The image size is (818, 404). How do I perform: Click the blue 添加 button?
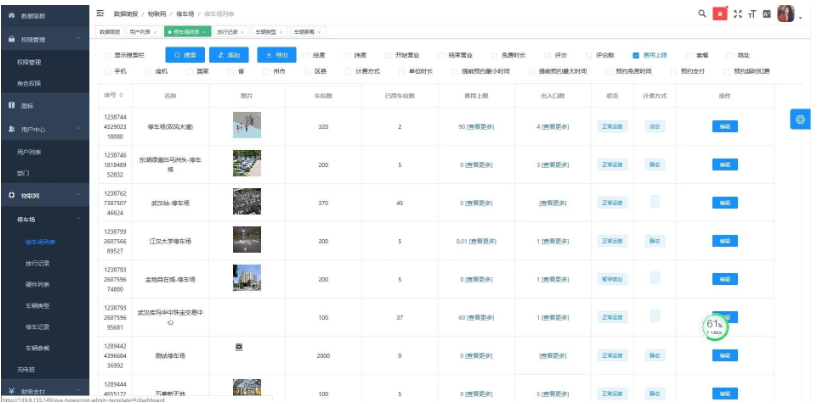(x=229, y=55)
